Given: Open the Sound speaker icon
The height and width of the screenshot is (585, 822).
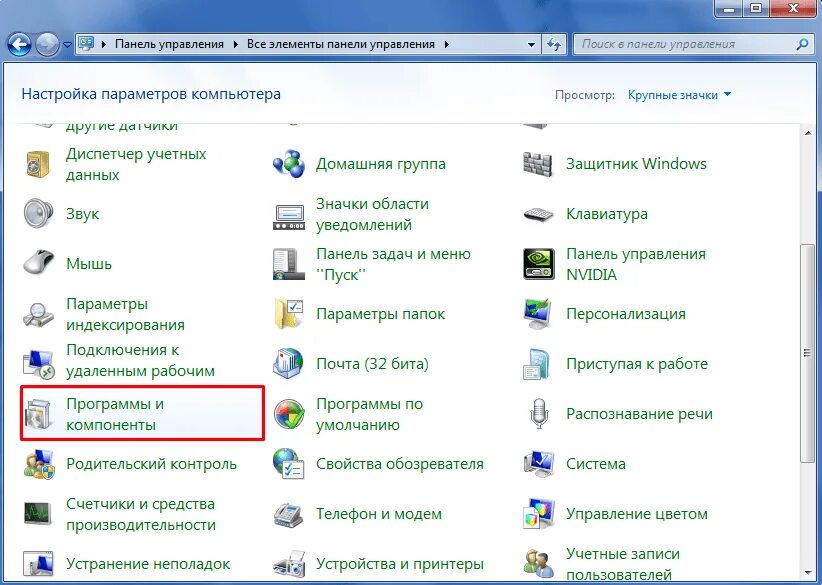Looking at the screenshot, I should tap(38, 214).
